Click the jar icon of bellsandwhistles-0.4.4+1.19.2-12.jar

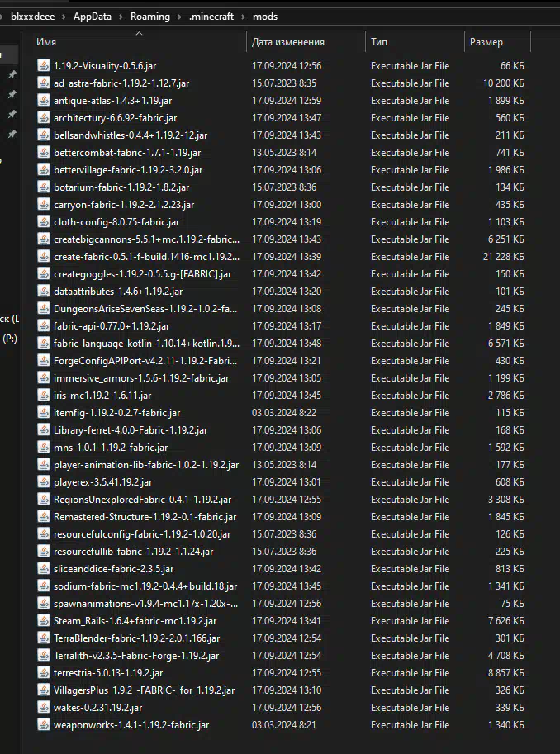tap(44, 135)
